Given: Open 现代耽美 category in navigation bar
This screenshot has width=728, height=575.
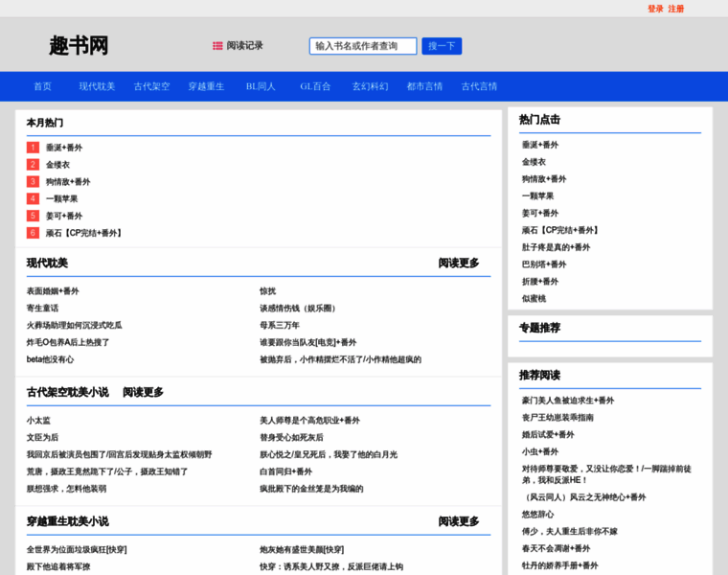Looking at the screenshot, I should tap(97, 86).
